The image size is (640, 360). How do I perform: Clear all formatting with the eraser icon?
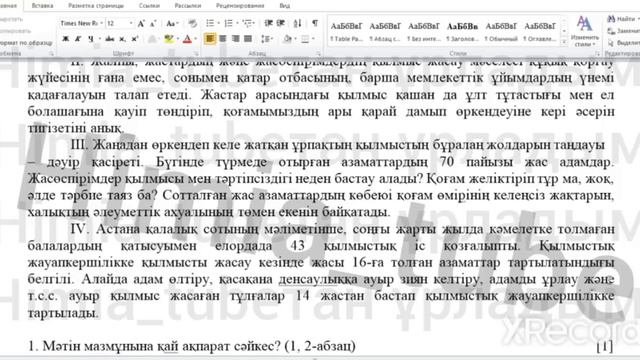pyautogui.click(x=192, y=24)
